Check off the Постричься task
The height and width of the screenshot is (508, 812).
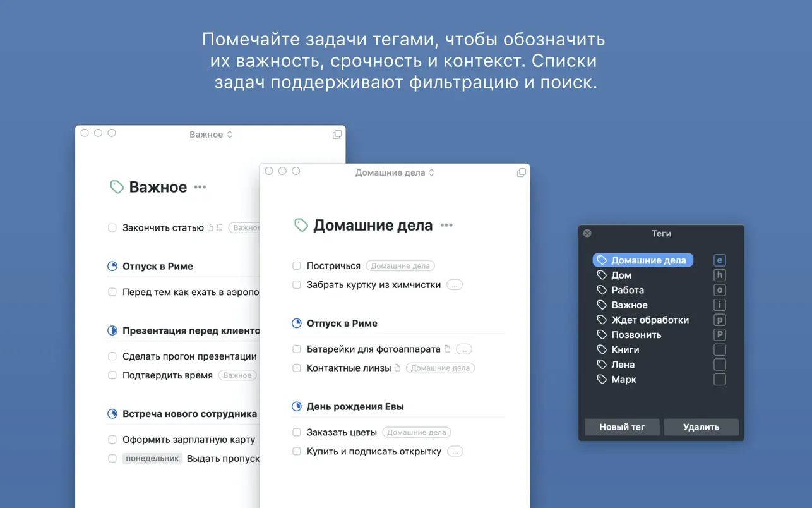[x=297, y=266]
